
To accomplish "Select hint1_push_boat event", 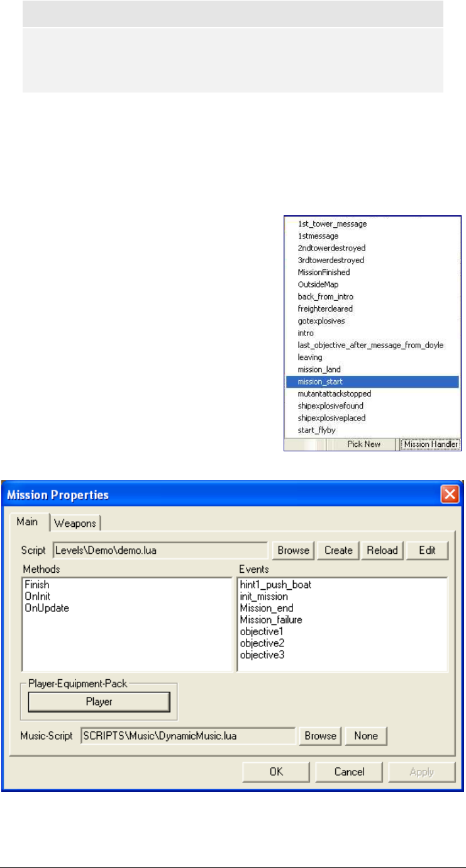I will 275,585.
